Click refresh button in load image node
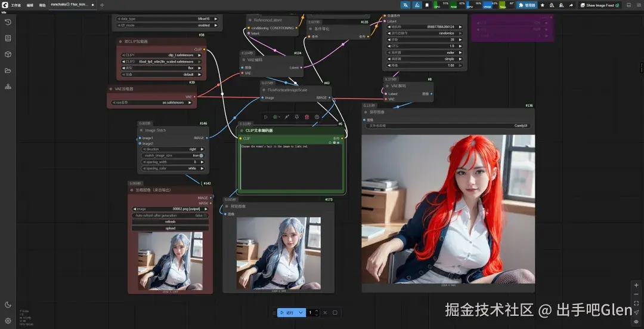The width and height of the screenshot is (644, 329). pyautogui.click(x=170, y=222)
